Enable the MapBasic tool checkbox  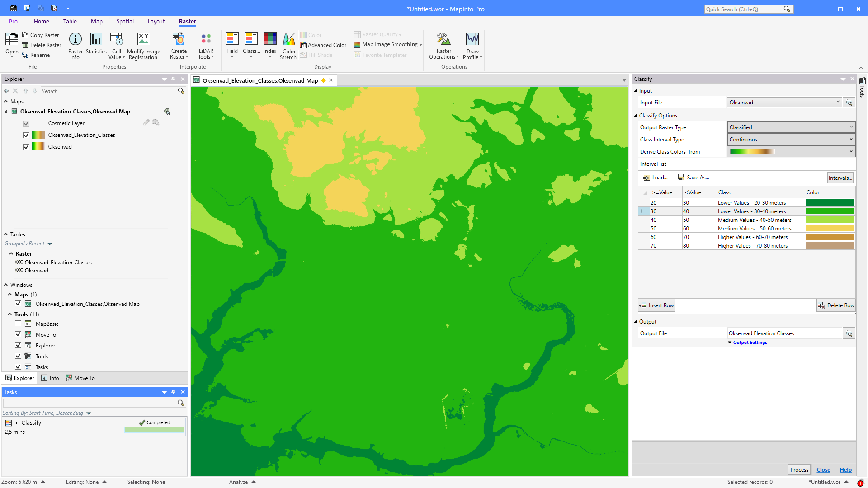click(x=18, y=324)
